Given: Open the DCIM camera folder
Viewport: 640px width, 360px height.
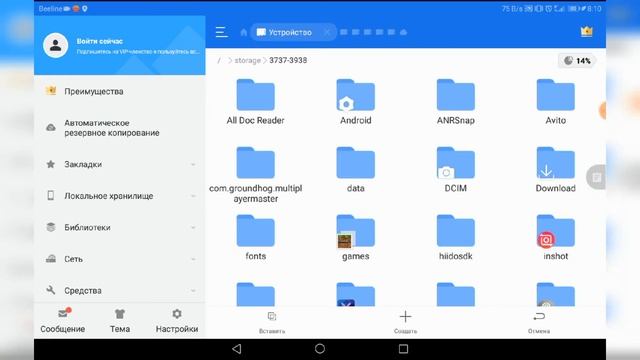Looking at the screenshot, I should tap(456, 170).
